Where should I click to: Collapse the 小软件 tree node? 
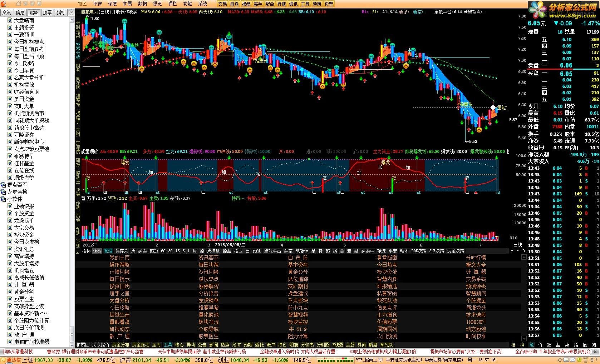tap(3, 199)
